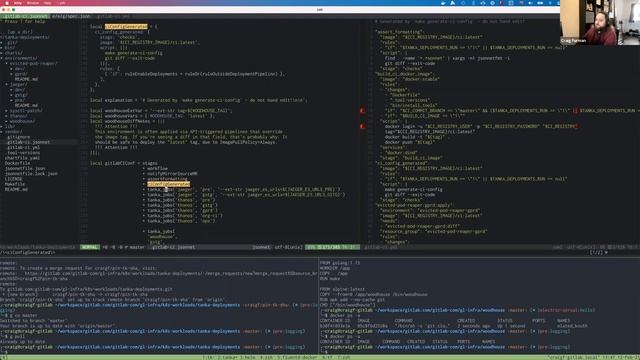Expand the charts/ folder arrow
This screenshot has height=360, width=640.
(2, 53)
